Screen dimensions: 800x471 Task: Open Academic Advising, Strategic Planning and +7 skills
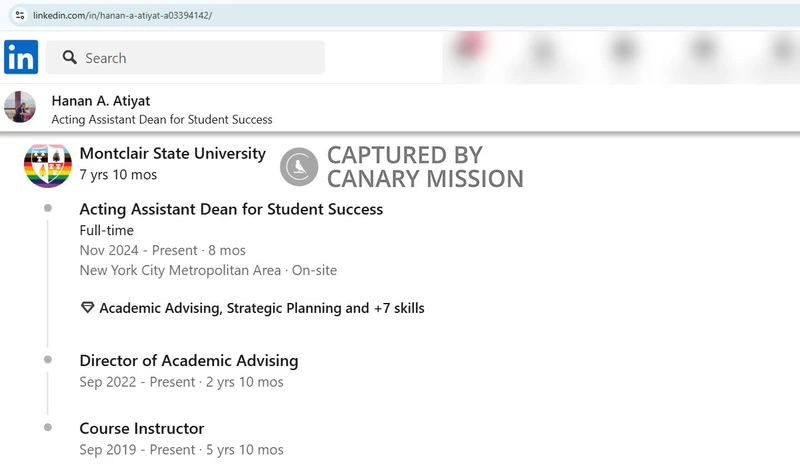coord(262,308)
